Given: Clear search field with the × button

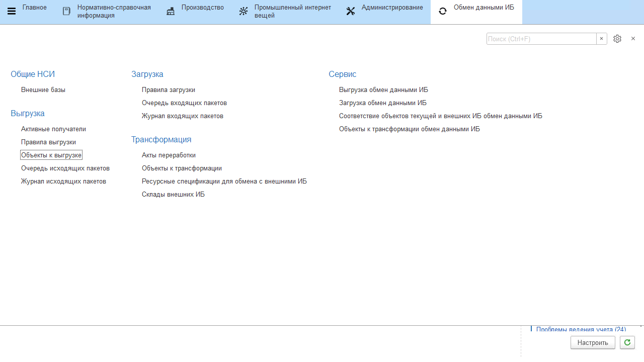Looking at the screenshot, I should point(601,39).
